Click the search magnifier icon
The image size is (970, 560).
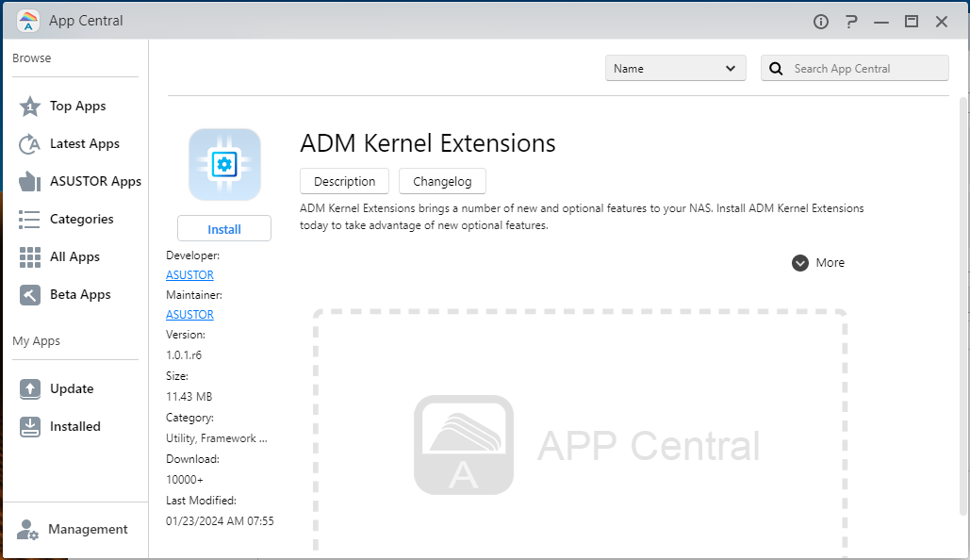776,69
